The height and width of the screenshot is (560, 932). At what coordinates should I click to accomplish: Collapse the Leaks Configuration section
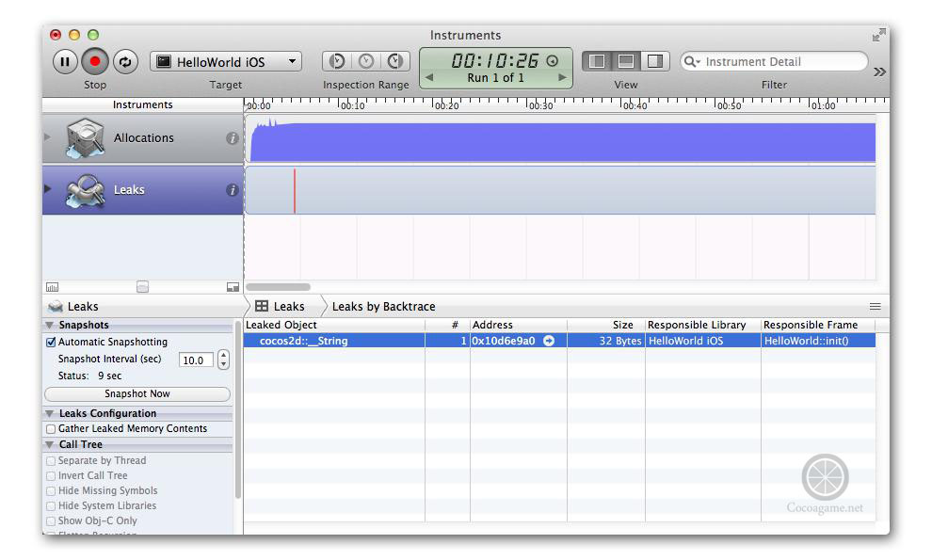pos(50,414)
